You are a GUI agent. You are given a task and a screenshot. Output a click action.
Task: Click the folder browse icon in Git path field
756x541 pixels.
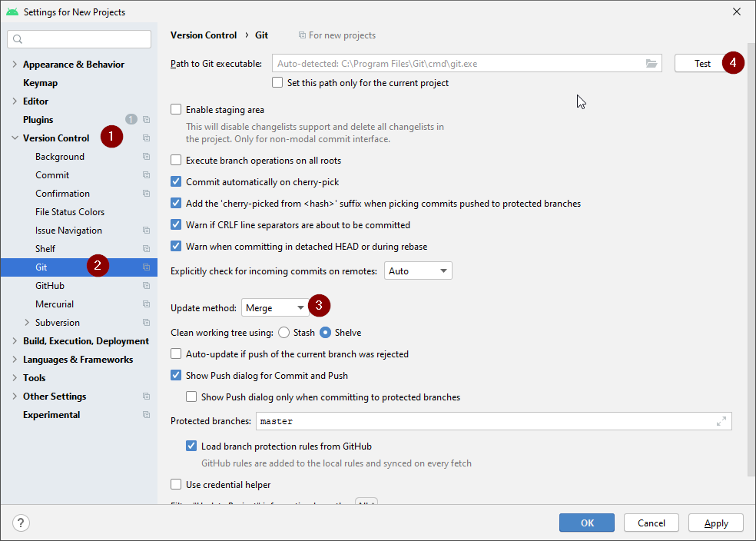[651, 63]
